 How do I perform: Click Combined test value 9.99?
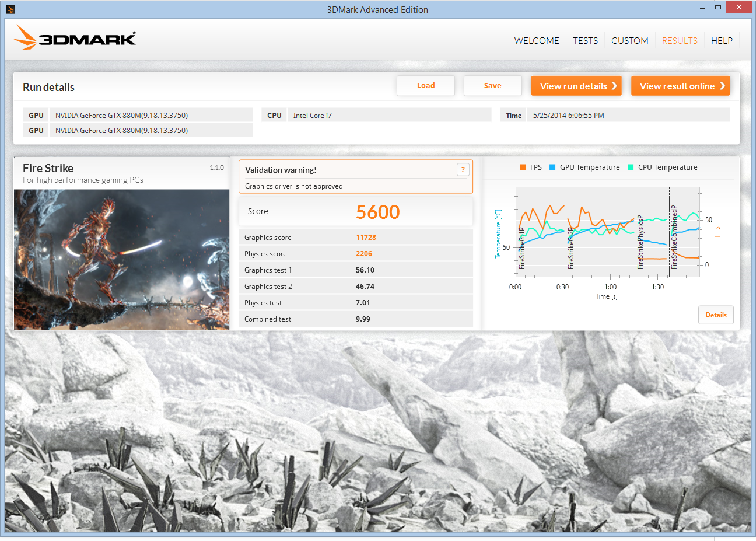pyautogui.click(x=363, y=319)
